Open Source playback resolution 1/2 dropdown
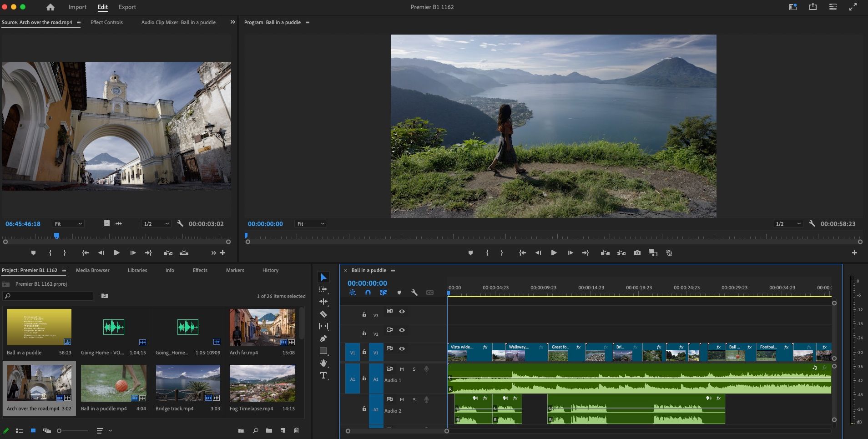 (x=156, y=224)
